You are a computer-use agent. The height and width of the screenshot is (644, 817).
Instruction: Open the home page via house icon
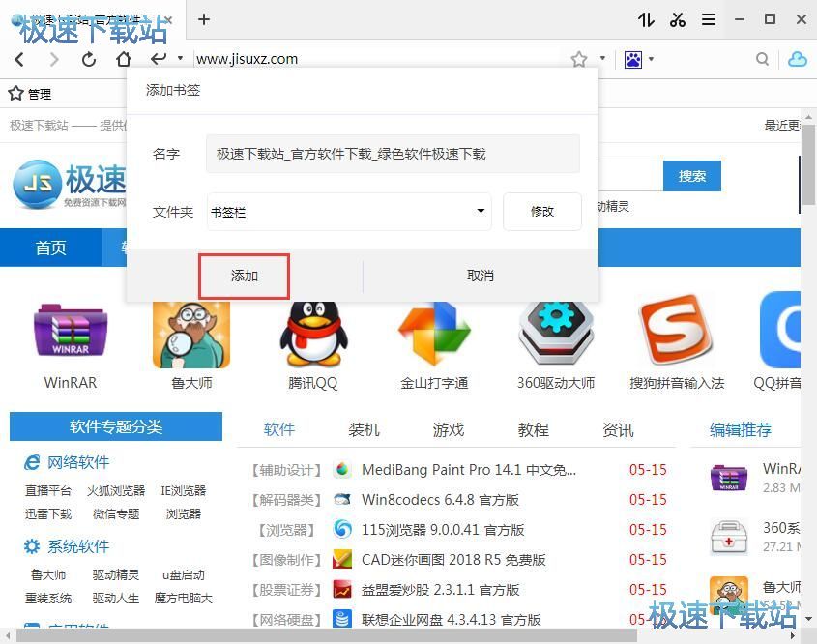point(124,59)
